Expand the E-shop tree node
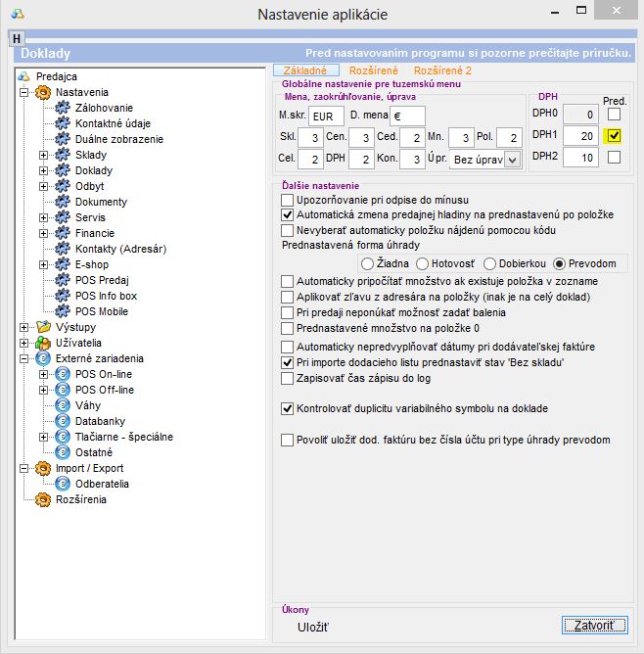Screen dimensions: 644x654 43,264
